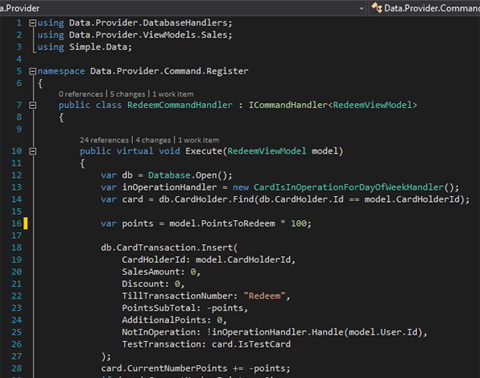
Task: Open '5 changes' CodeLens above the class
Action: pos(128,94)
